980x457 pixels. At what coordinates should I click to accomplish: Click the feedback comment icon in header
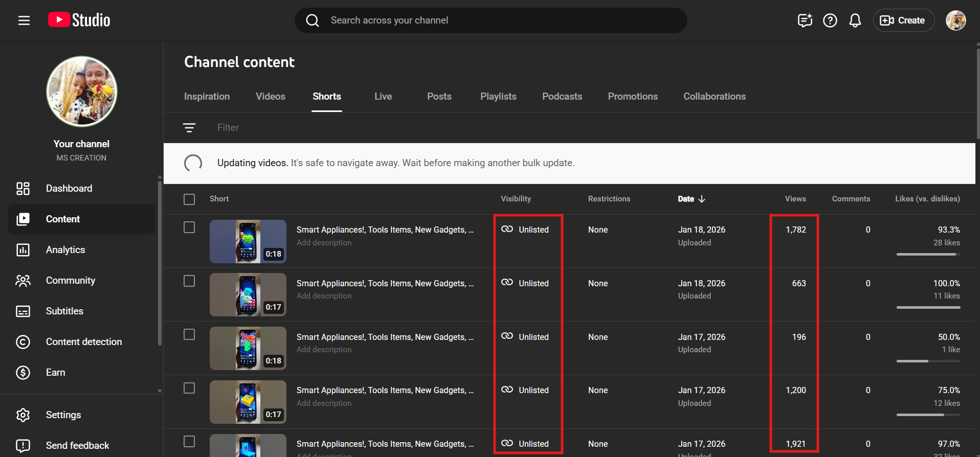(x=805, y=20)
